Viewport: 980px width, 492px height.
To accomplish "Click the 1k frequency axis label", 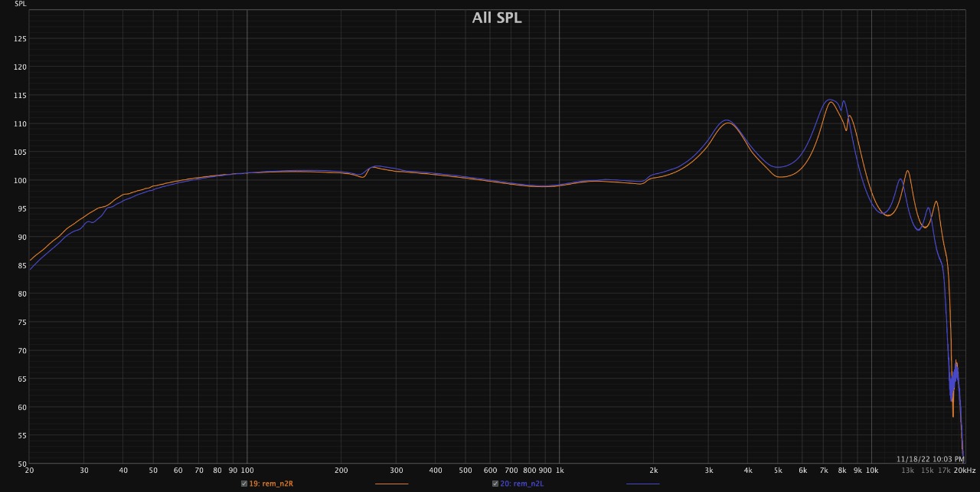I will click(560, 471).
